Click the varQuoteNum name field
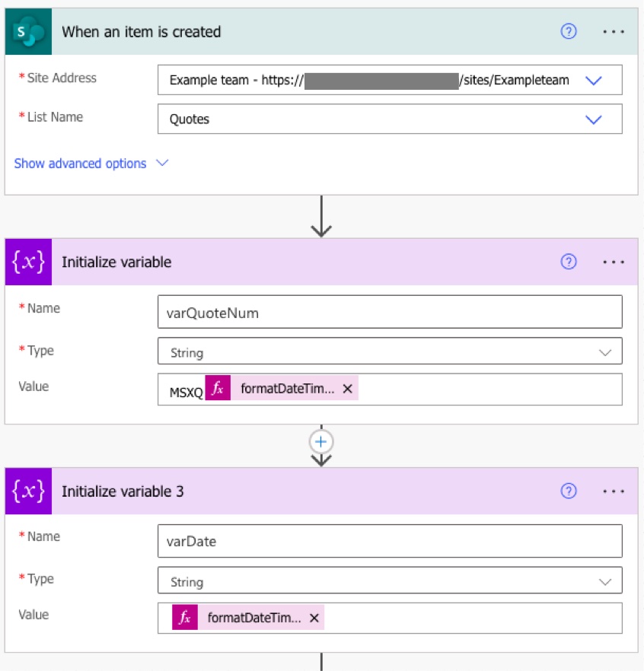 click(x=389, y=312)
